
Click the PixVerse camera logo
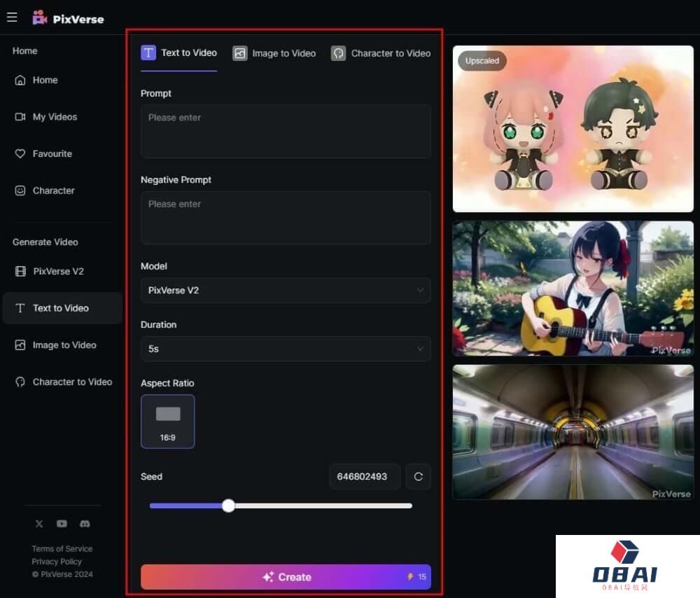point(39,18)
